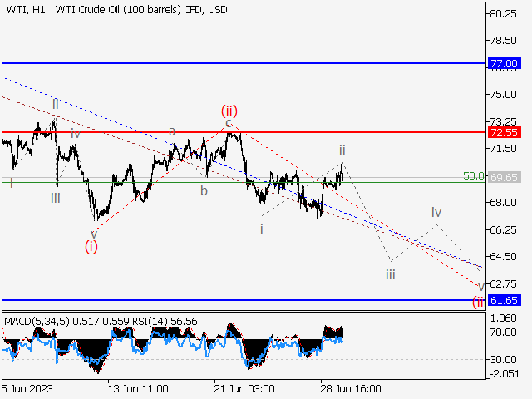Select the blue horizontal line at 77.00

[x=244, y=63]
